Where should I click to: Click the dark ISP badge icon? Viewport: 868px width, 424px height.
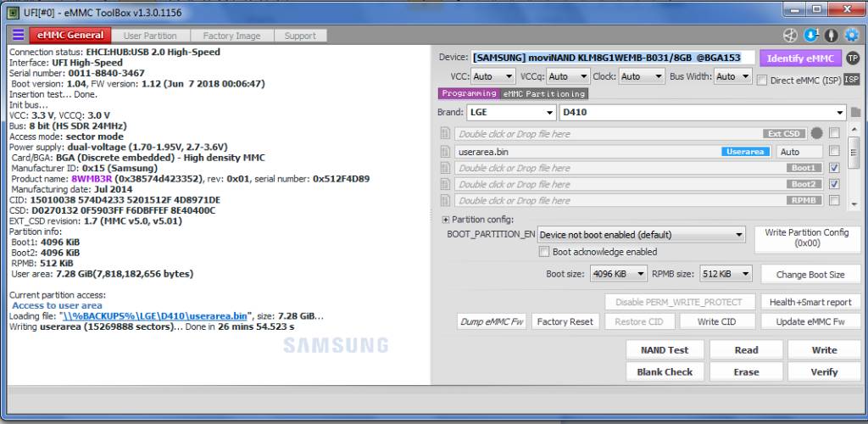coord(851,80)
